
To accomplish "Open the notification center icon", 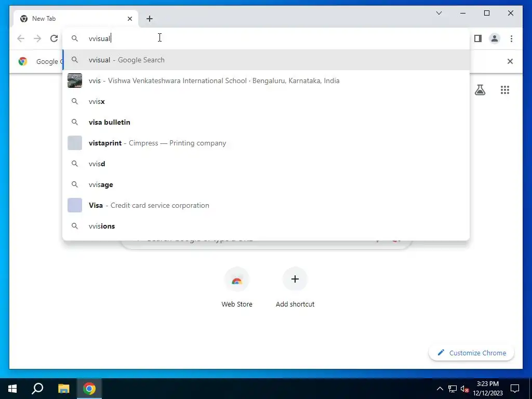I will pos(515,389).
